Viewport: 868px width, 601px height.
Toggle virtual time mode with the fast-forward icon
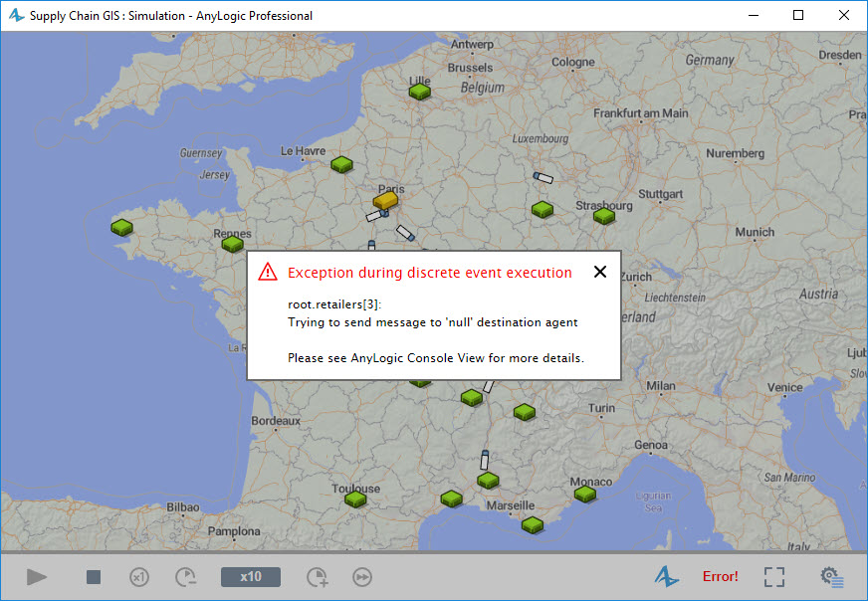362,577
